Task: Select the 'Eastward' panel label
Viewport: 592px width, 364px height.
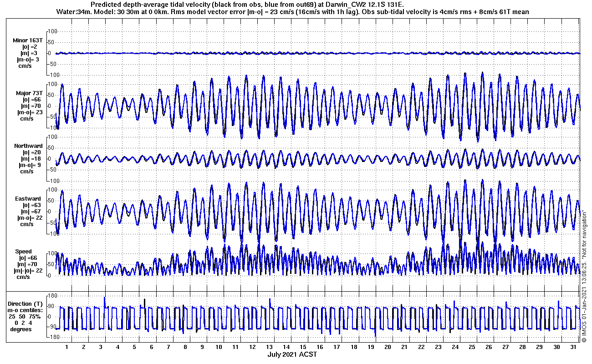Action: (x=28, y=199)
